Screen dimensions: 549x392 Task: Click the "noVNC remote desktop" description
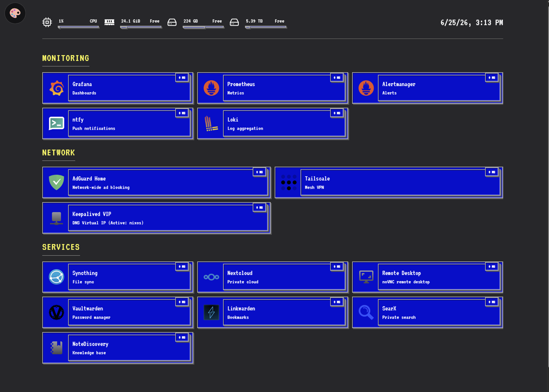406,282
